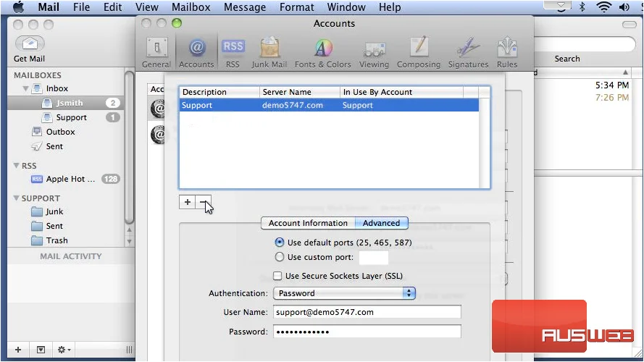644x362 pixels.
Task: Open the Rules preferences pane
Action: click(507, 52)
